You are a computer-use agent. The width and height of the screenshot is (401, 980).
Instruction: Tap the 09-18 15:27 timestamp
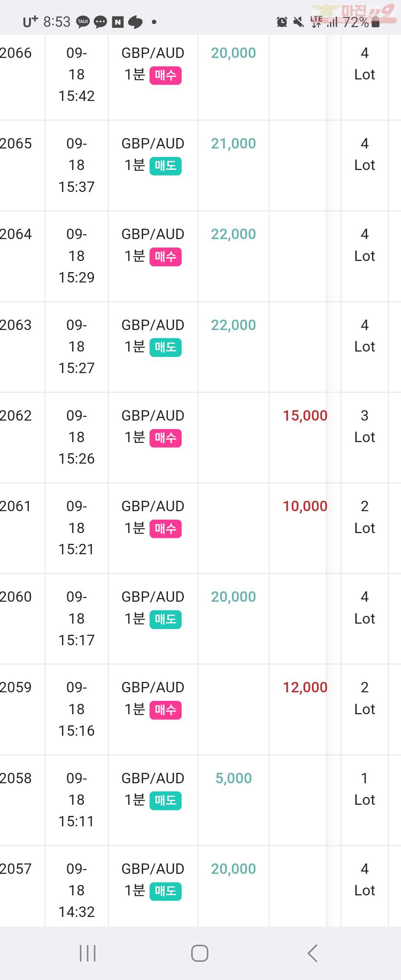click(76, 347)
